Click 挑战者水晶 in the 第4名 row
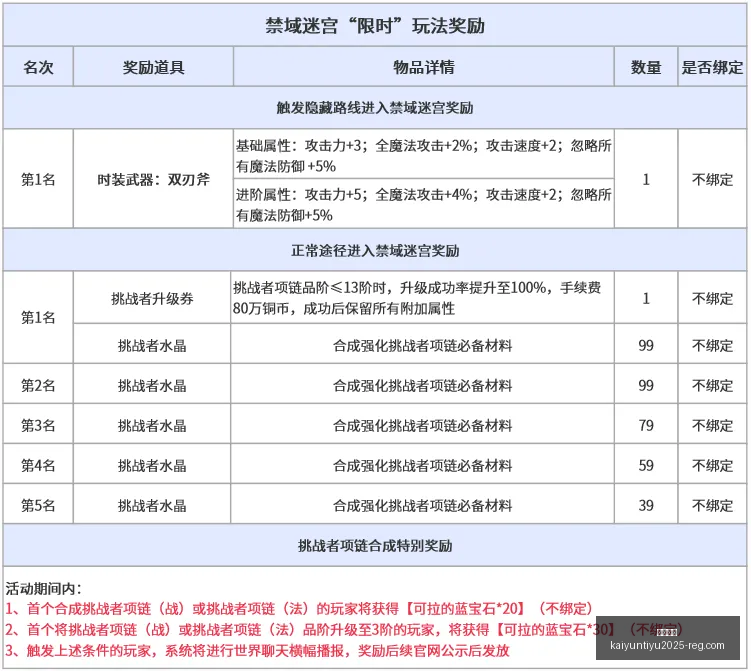751x671 pixels. click(x=152, y=465)
